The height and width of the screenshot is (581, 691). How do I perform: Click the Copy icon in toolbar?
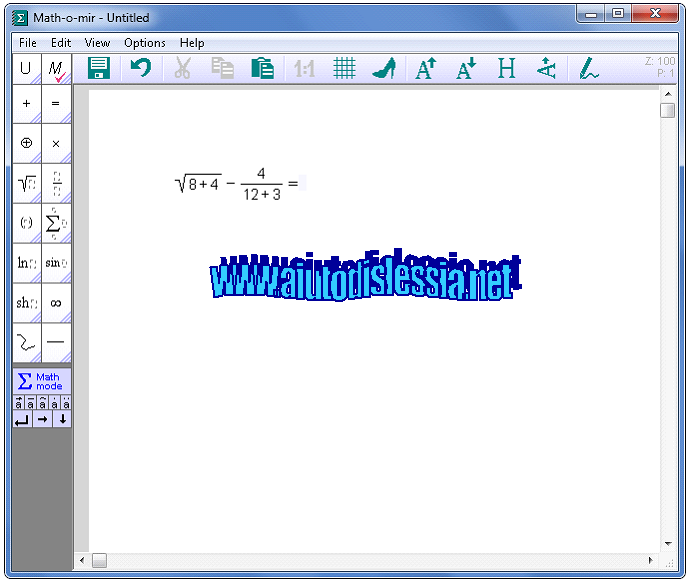point(223,68)
